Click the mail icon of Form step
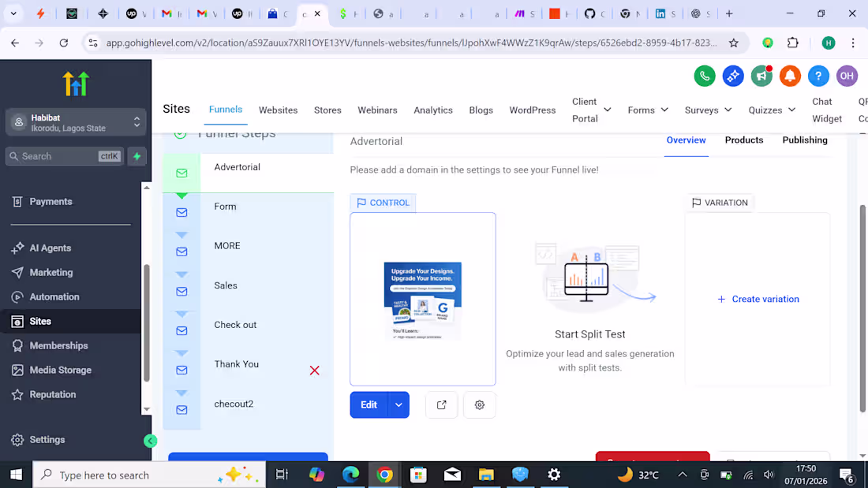868x488 pixels. 181,212
